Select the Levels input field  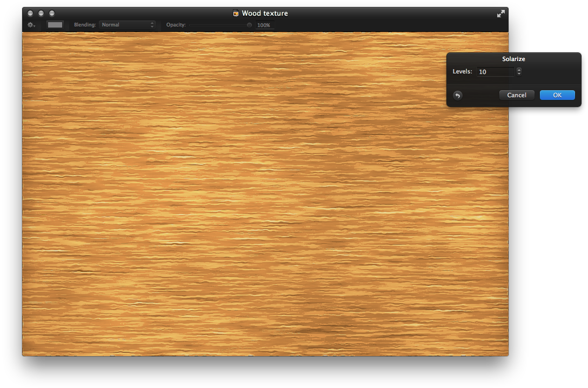(x=496, y=71)
